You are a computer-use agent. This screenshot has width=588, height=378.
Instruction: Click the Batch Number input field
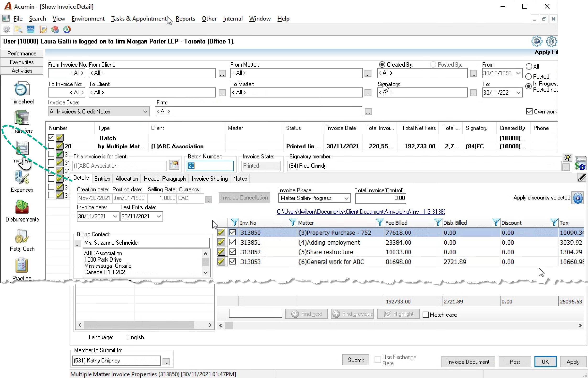(210, 166)
